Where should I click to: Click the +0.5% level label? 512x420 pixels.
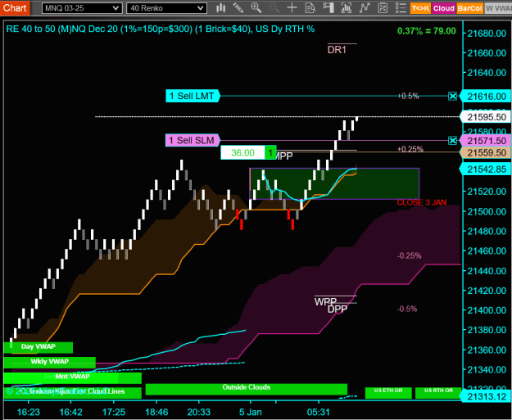point(408,96)
